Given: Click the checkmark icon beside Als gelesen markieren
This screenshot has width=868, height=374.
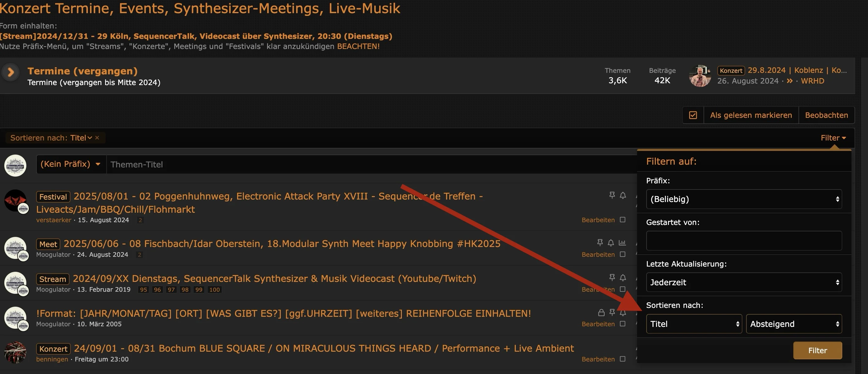Looking at the screenshot, I should tap(693, 115).
